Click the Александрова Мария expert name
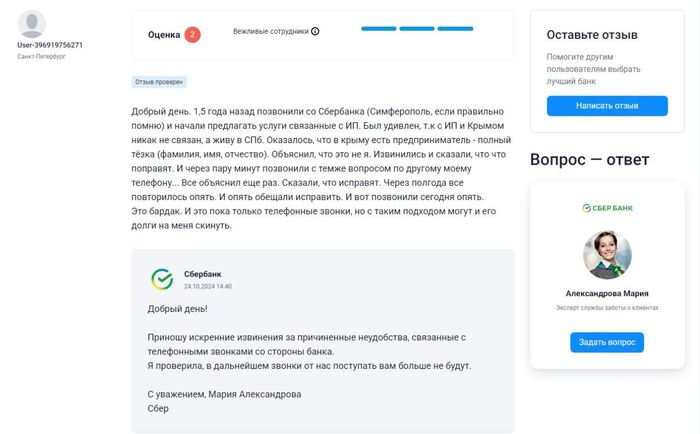The image size is (700, 434). pyautogui.click(x=607, y=294)
